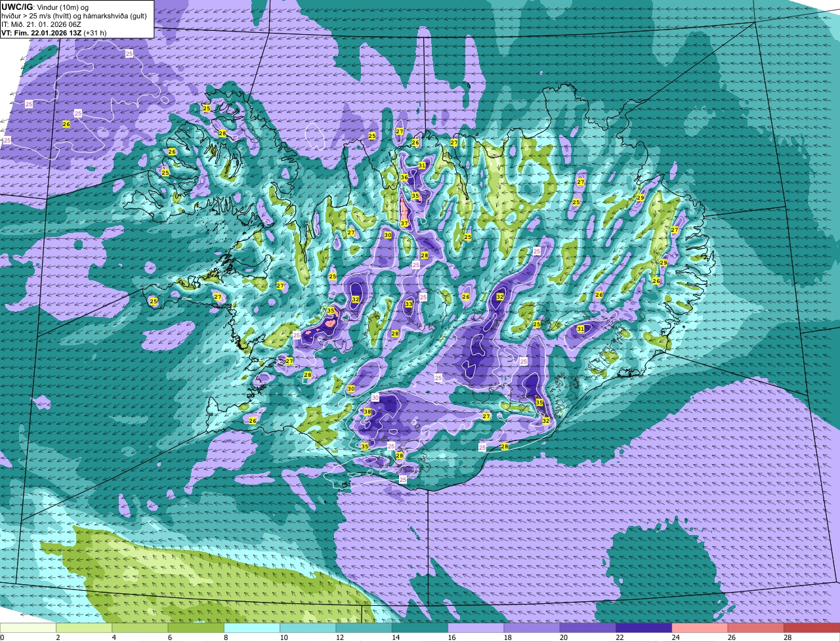Click the yellow "36" peak gust marker
Image resolution: width=840 pixels, height=642 pixels.
pyautogui.click(x=404, y=177)
